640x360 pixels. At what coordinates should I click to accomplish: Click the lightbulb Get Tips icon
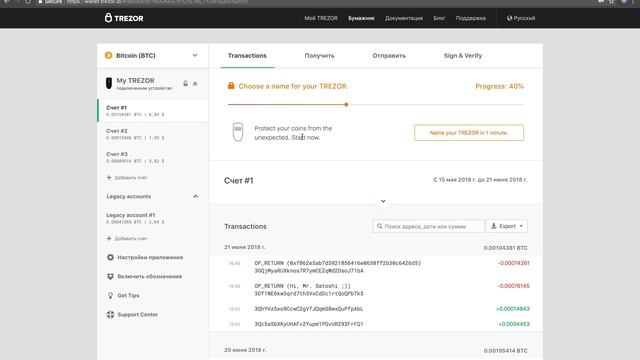point(110,296)
